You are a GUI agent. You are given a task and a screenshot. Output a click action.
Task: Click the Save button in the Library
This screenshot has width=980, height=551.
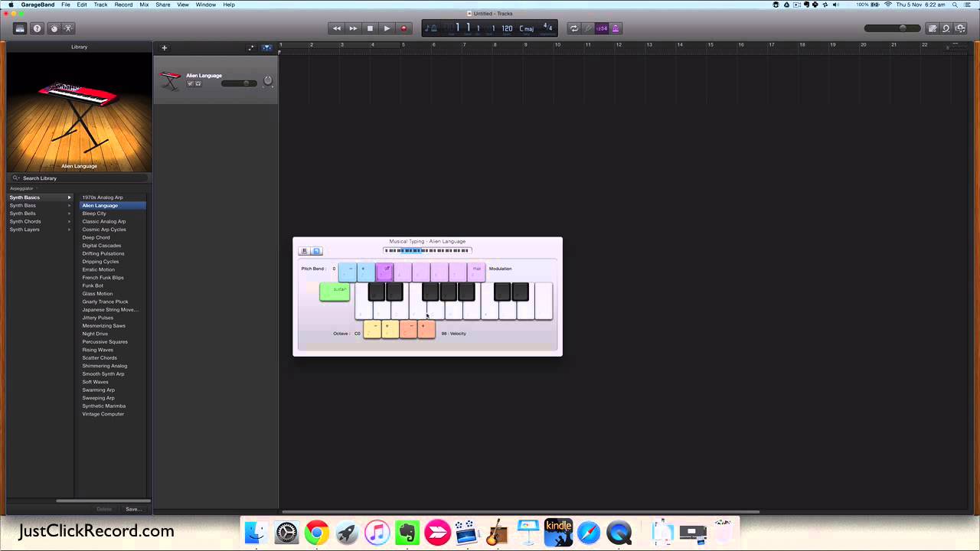[x=133, y=509]
